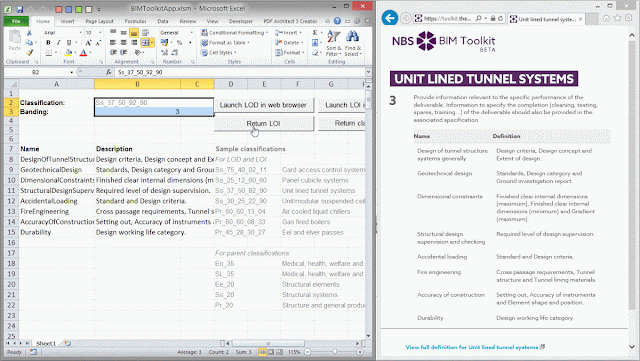Select the Sheet1 worksheet tab
This screenshot has height=361, width=640.
click(x=46, y=343)
